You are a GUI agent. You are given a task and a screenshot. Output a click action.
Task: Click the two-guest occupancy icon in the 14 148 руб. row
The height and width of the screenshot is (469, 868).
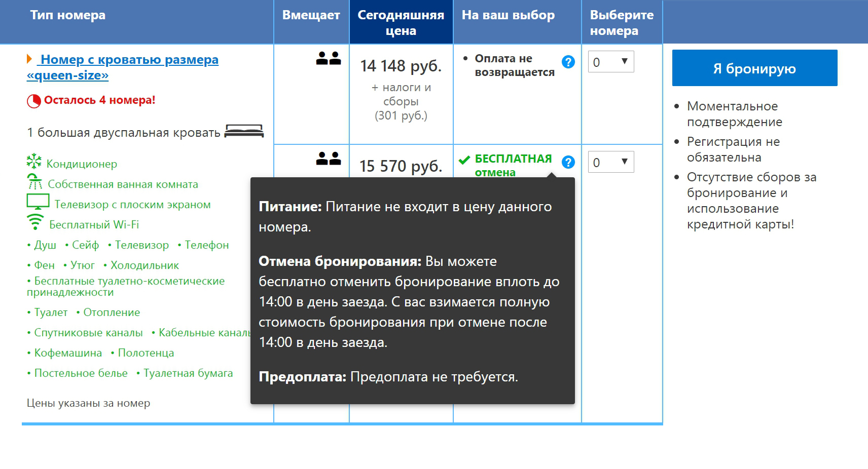pos(329,58)
